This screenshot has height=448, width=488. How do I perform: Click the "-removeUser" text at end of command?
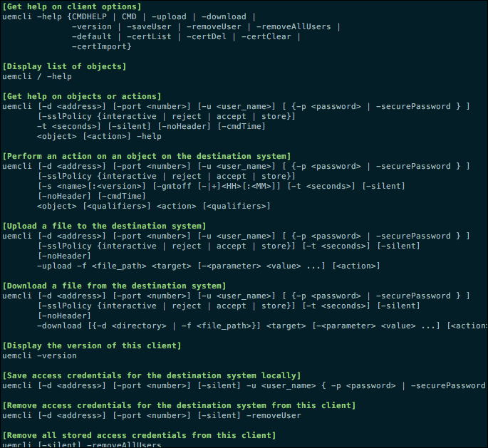tap(274, 415)
